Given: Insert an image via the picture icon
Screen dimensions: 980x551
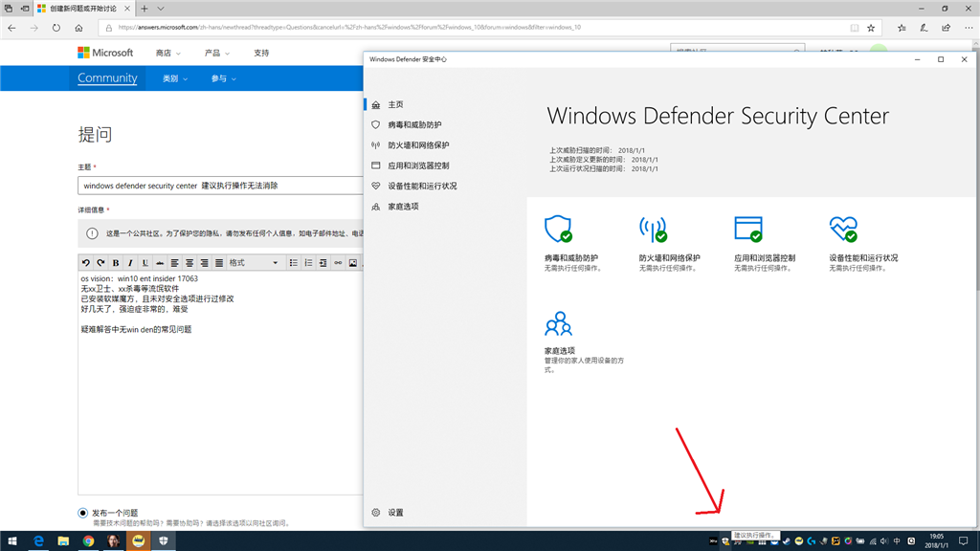Looking at the screenshot, I should tap(353, 263).
